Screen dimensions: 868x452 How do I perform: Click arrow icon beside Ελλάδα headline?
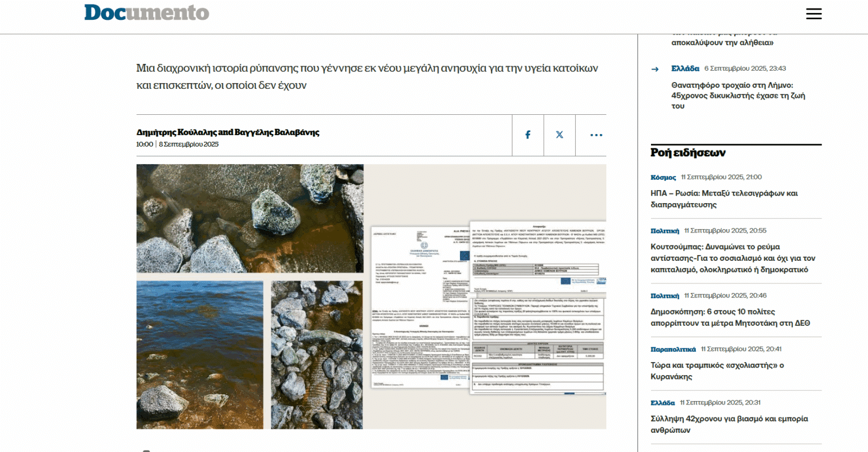coord(655,69)
